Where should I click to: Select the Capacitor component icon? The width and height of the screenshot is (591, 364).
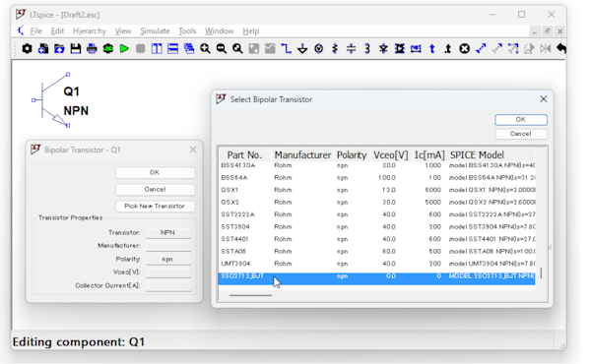click(x=351, y=48)
